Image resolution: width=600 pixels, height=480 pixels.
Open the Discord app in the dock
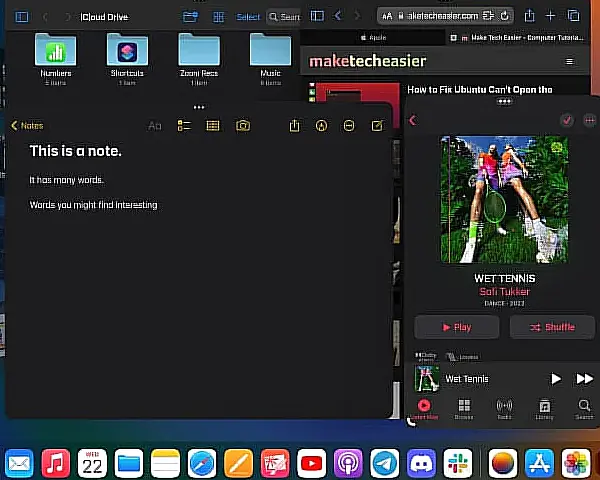(421, 463)
